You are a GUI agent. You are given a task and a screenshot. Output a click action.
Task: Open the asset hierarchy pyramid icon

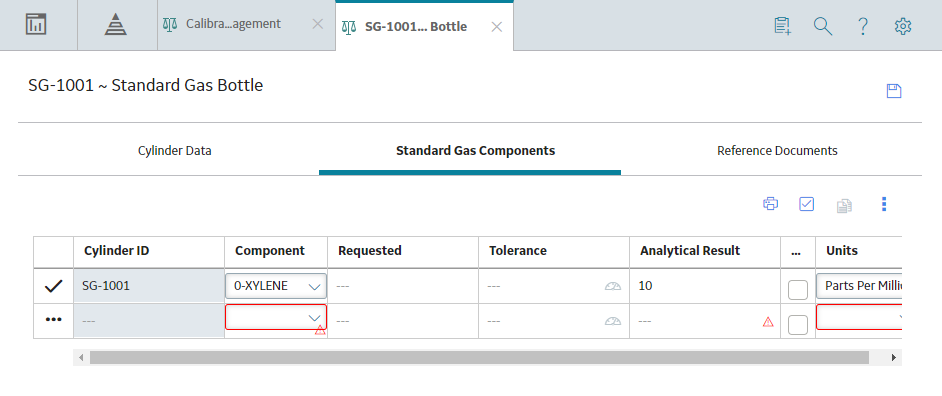tap(115, 25)
